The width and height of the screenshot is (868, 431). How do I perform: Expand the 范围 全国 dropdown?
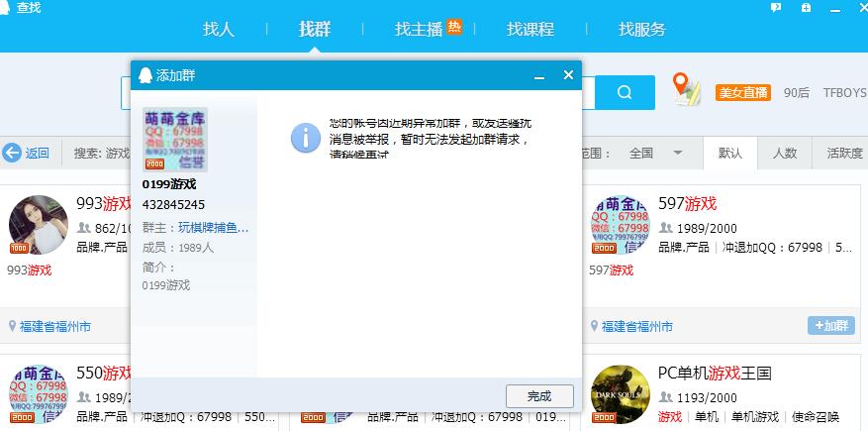678,153
